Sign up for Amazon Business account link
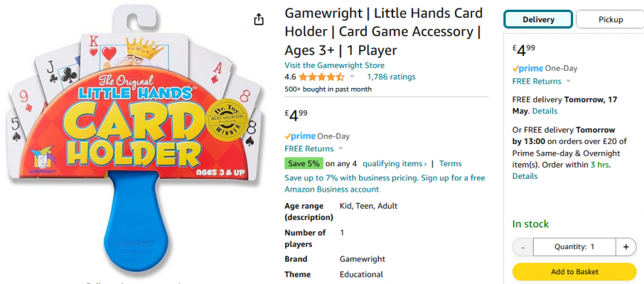 385,183
